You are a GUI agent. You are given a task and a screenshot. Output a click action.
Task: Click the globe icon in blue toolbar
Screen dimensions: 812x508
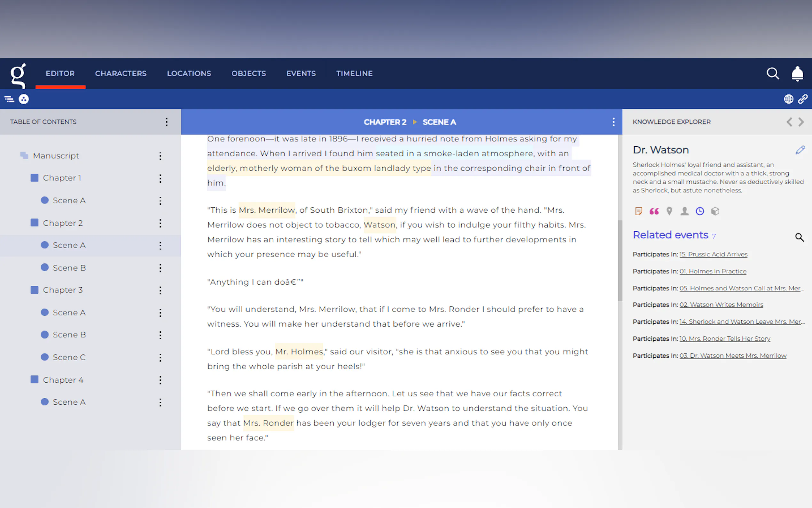788,99
